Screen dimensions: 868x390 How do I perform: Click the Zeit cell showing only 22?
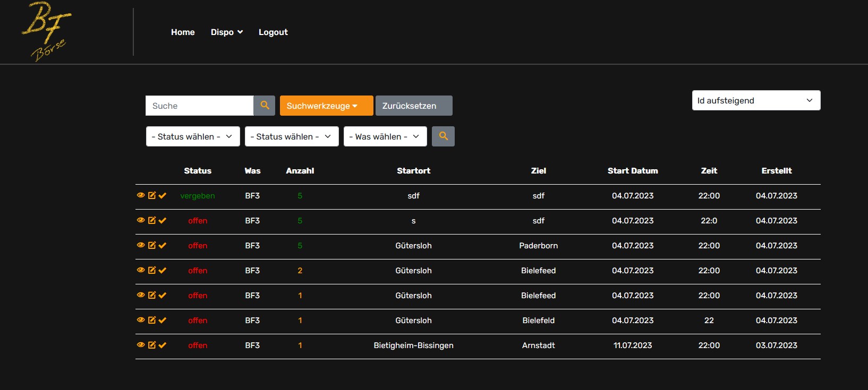click(709, 320)
